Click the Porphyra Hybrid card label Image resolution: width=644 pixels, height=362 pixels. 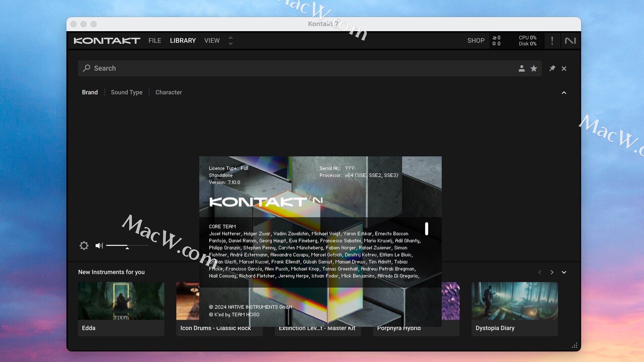tap(399, 328)
